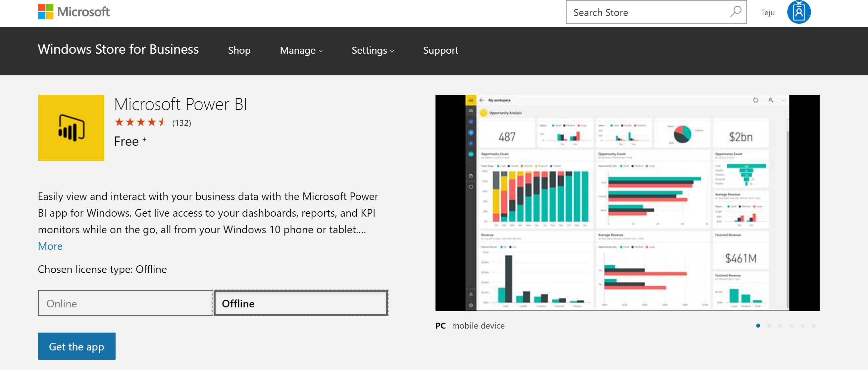Click the Free price label

(127, 141)
